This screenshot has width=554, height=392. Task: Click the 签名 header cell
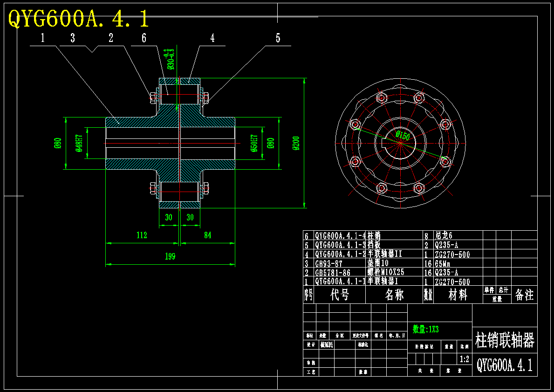(379, 336)
